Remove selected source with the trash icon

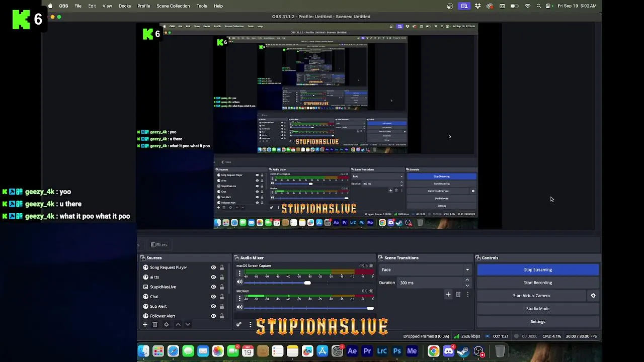(x=155, y=325)
